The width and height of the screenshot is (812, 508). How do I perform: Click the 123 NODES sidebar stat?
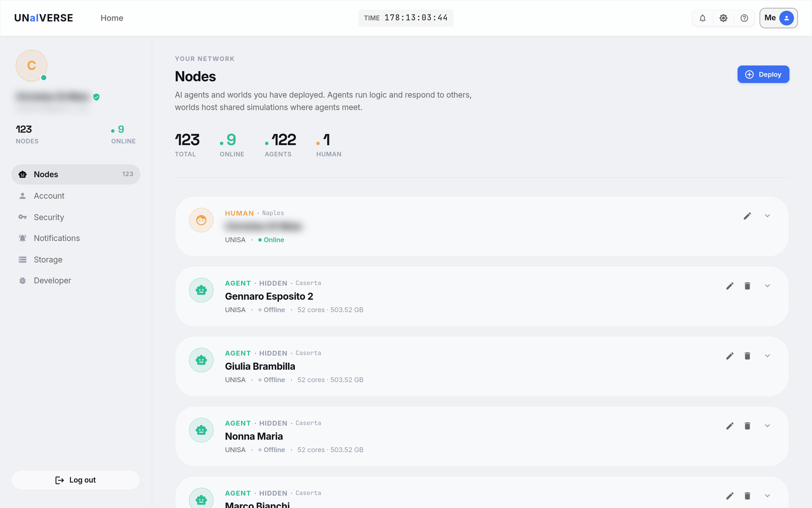27,134
